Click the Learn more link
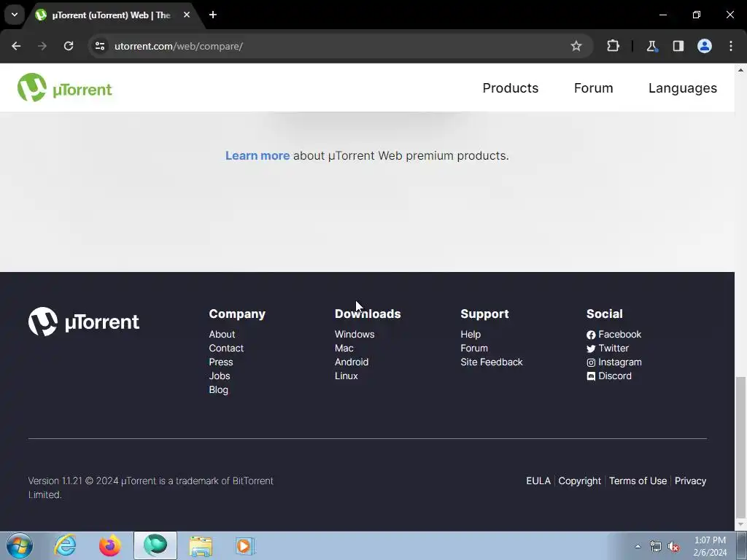 [258, 156]
